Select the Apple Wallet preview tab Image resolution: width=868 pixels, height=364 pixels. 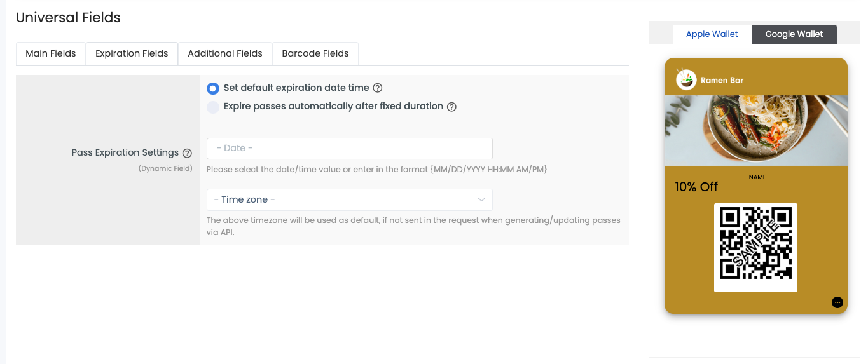(712, 34)
